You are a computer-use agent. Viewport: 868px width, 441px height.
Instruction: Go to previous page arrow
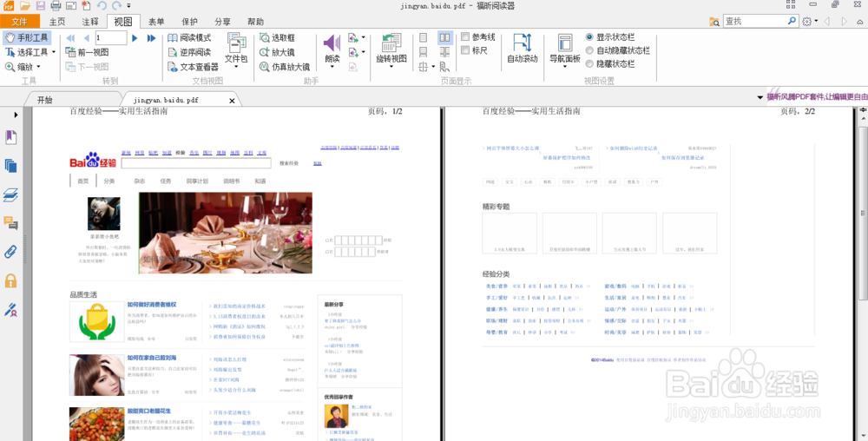(86, 38)
